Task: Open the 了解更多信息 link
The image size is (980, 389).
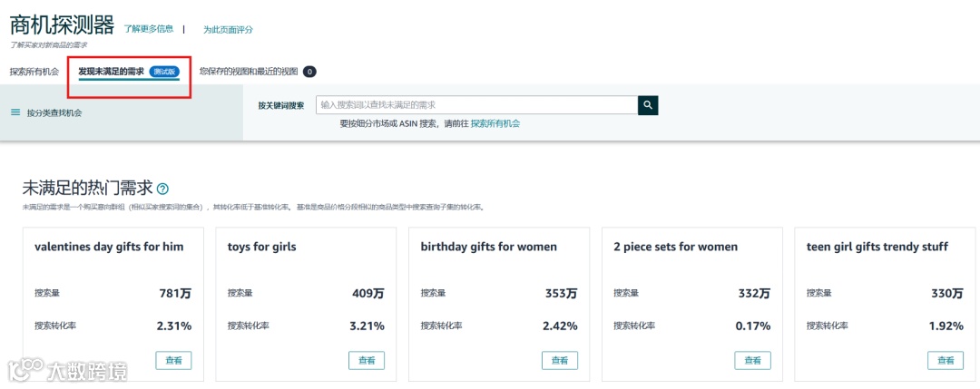Action: (149, 29)
